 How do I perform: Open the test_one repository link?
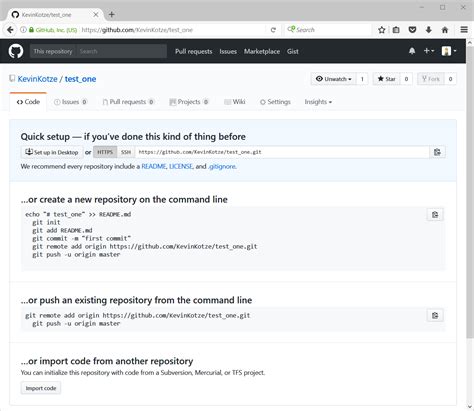click(80, 79)
